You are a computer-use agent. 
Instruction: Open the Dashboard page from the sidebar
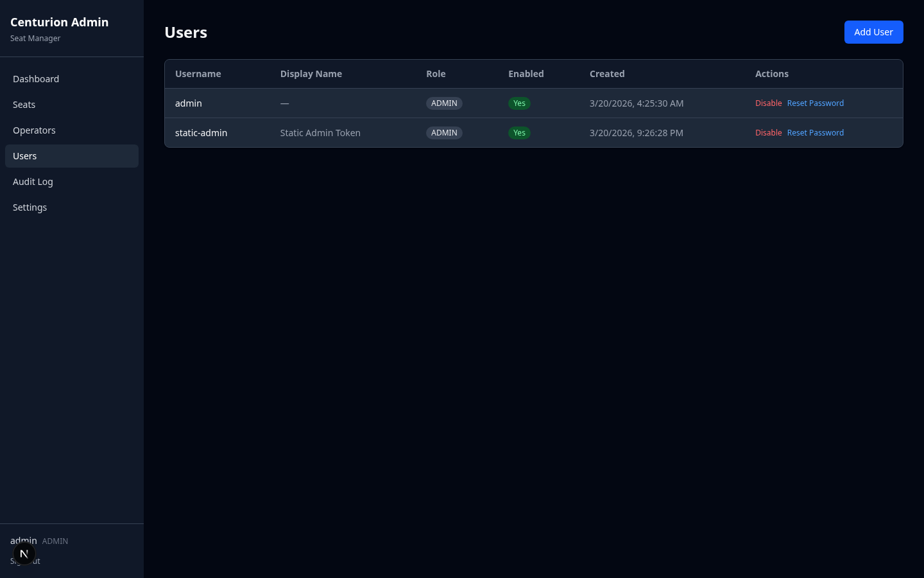36,79
